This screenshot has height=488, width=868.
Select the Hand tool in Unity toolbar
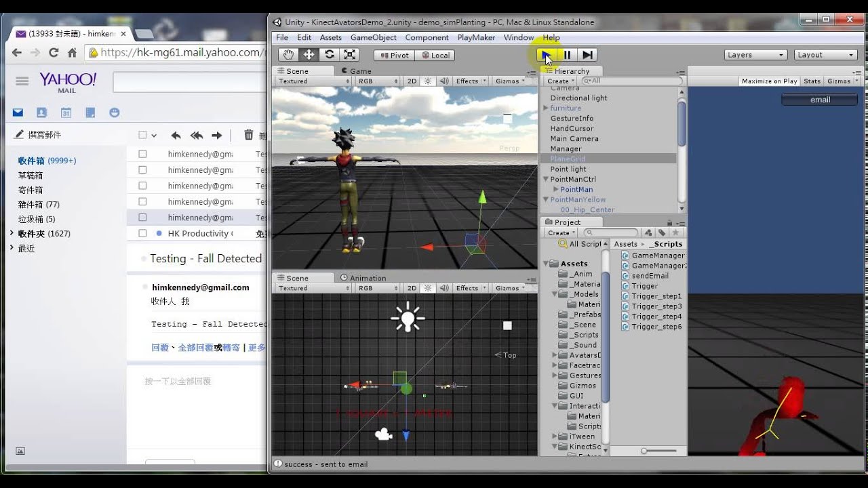pyautogui.click(x=288, y=55)
